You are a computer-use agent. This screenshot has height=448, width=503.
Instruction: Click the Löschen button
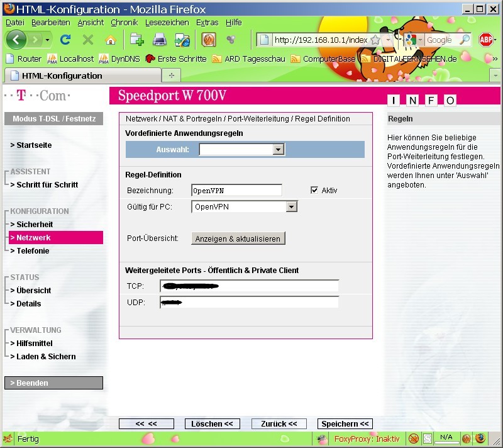pos(212,423)
